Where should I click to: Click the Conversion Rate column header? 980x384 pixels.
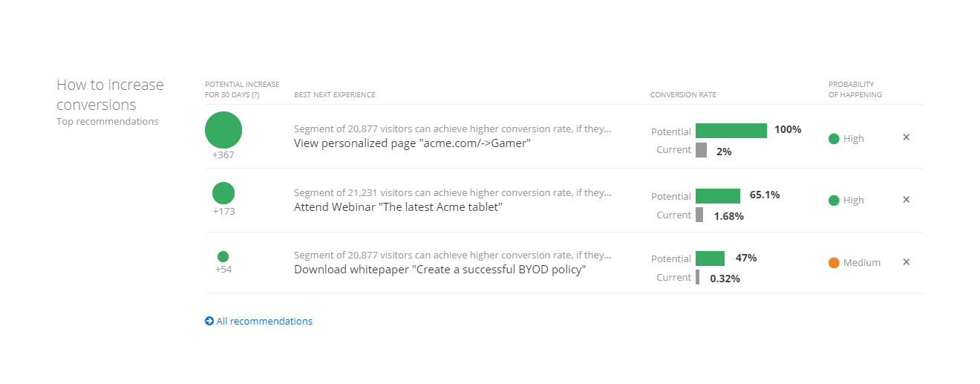(x=683, y=95)
